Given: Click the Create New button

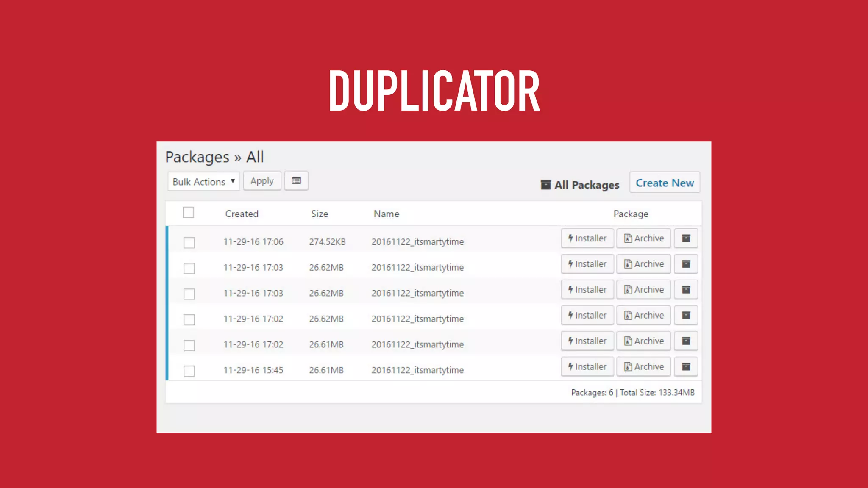Looking at the screenshot, I should pos(665,183).
